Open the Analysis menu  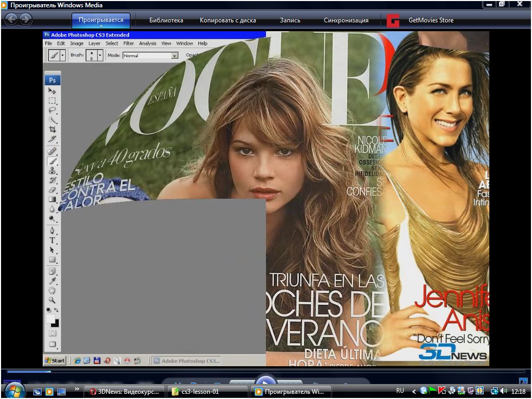point(148,43)
